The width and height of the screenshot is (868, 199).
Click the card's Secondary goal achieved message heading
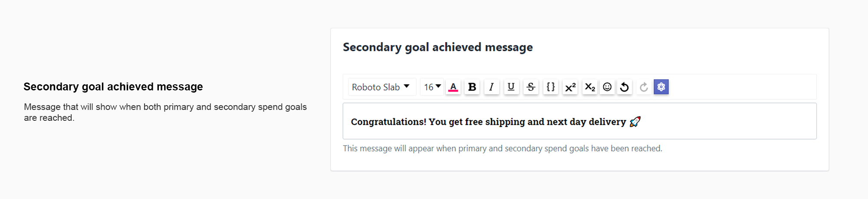tap(437, 47)
